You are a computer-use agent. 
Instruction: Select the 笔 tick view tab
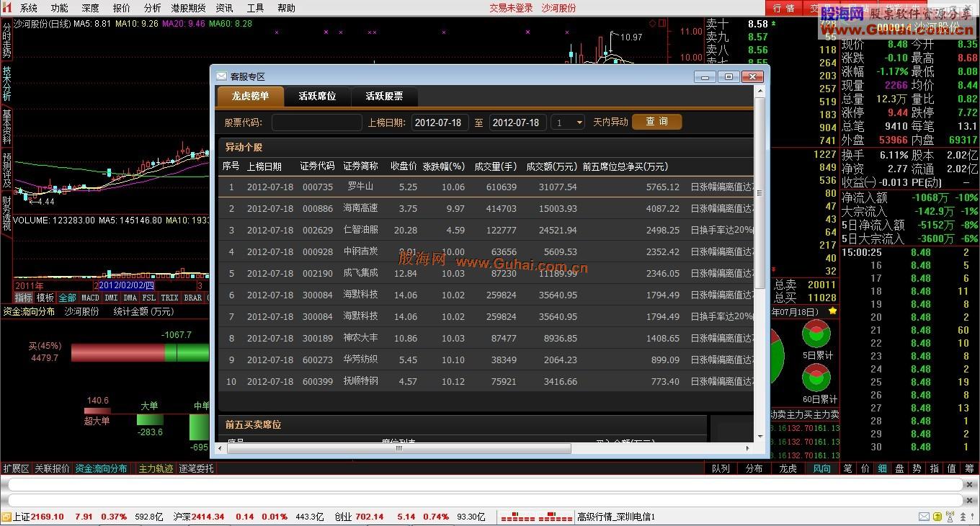[848, 468]
